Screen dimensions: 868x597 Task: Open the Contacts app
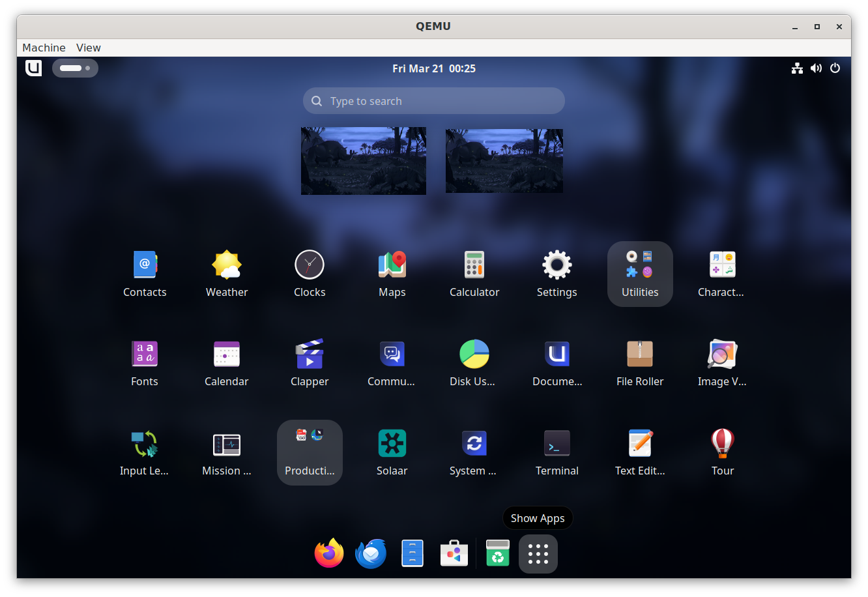pos(145,274)
